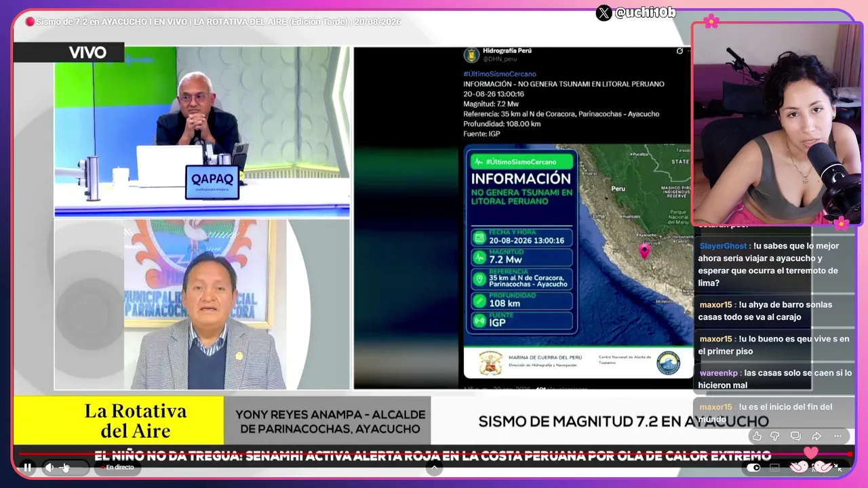Dislike the video with thumbs down

pyautogui.click(x=775, y=436)
